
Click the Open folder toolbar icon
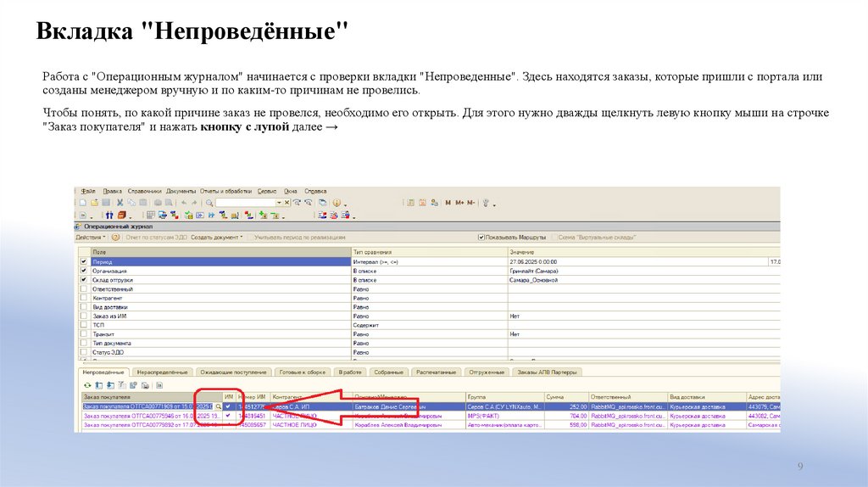pyautogui.click(x=94, y=203)
